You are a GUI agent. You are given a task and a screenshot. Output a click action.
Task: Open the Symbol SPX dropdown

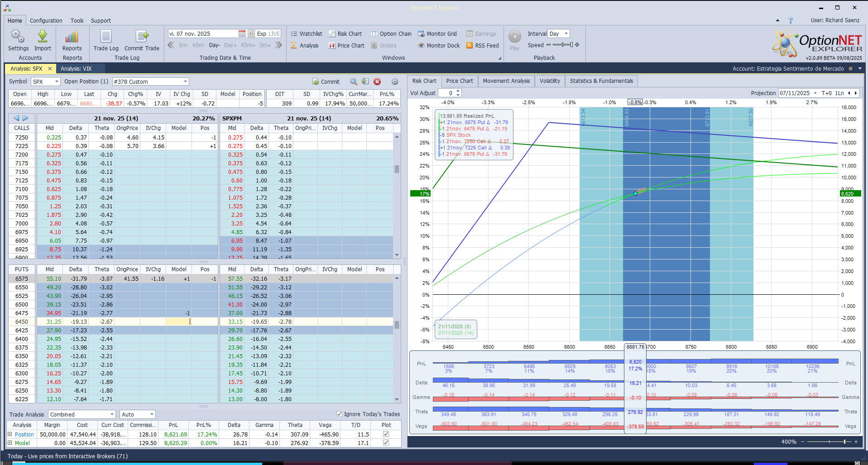tap(57, 81)
